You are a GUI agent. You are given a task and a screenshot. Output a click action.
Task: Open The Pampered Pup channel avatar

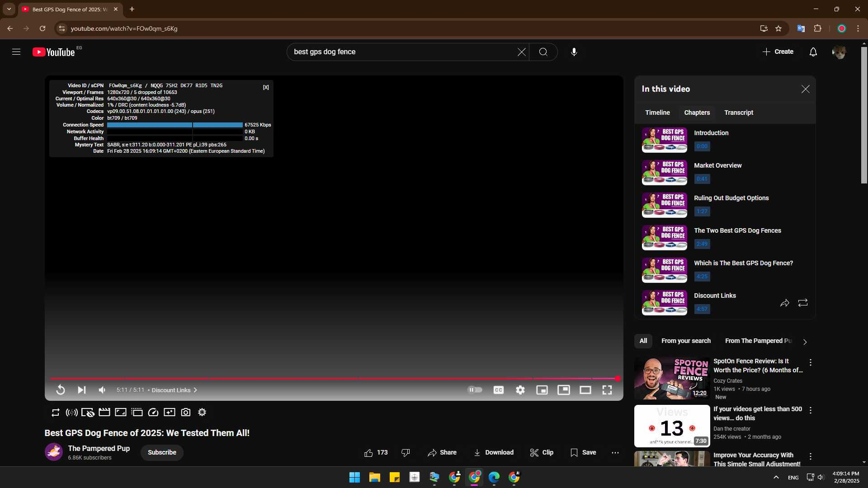click(x=54, y=452)
